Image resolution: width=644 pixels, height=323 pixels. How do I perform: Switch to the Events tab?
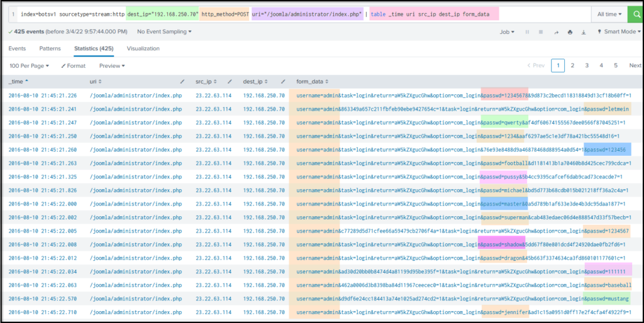(x=17, y=48)
